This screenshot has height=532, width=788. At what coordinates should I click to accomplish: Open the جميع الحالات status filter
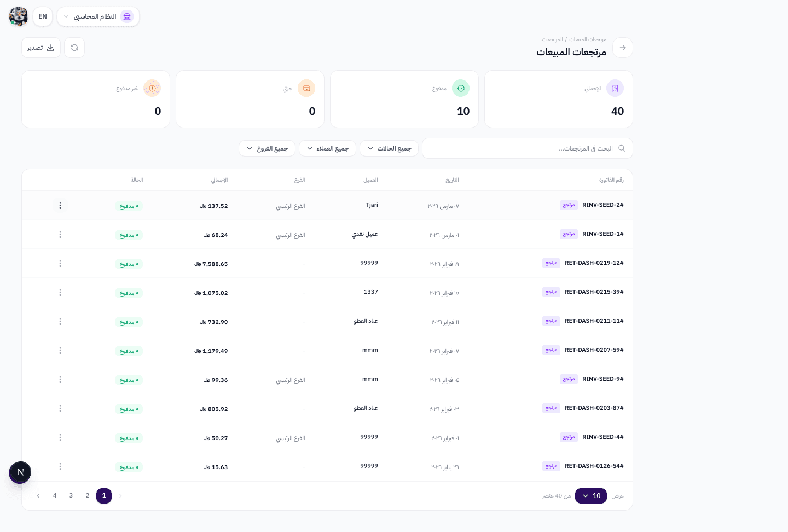(389, 148)
